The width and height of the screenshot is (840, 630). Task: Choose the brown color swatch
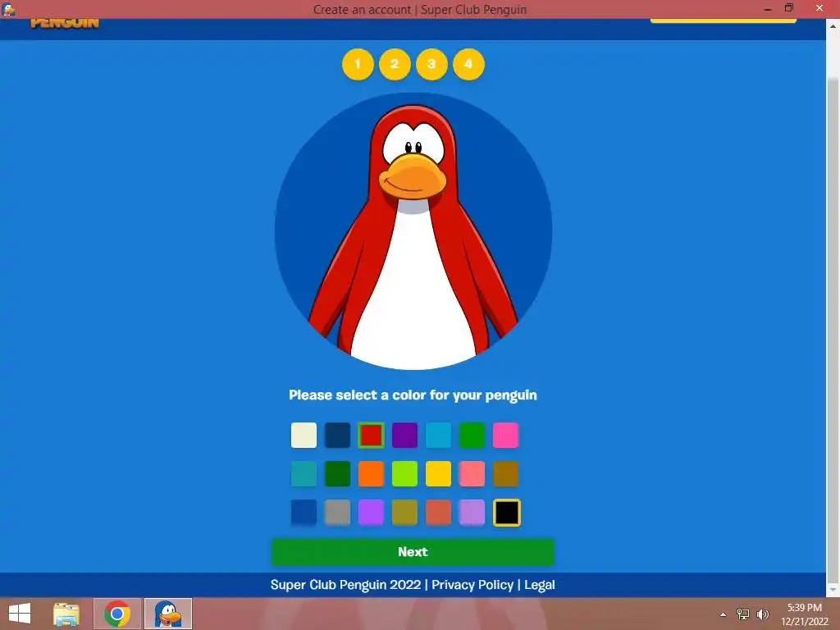tap(505, 473)
